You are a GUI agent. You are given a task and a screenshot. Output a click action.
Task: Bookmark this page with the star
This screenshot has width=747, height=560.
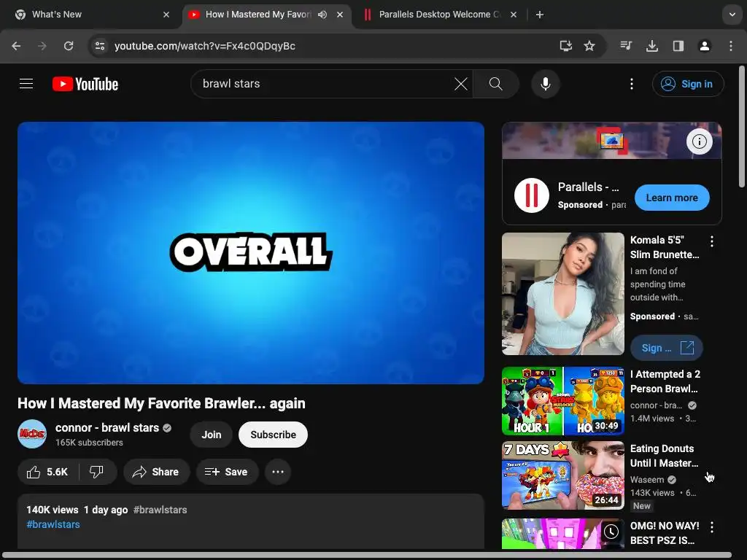tap(589, 46)
